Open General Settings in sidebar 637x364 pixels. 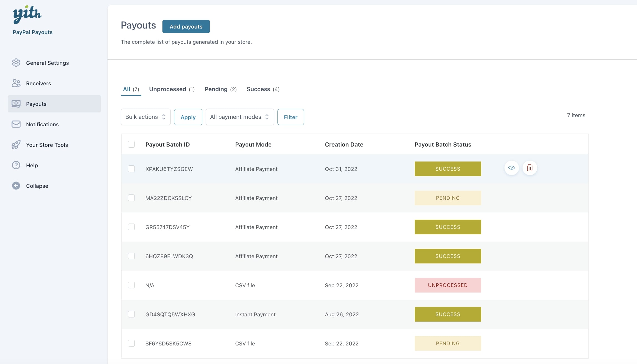point(54,63)
